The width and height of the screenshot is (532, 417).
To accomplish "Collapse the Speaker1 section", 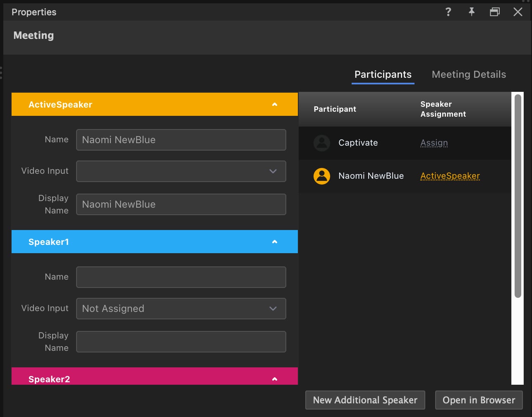I will tap(275, 242).
